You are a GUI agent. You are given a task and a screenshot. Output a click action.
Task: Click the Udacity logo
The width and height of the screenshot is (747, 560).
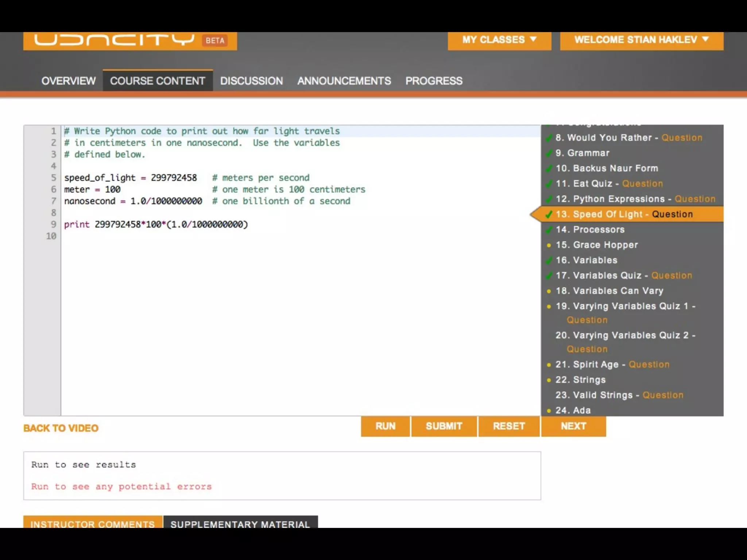tap(114, 40)
